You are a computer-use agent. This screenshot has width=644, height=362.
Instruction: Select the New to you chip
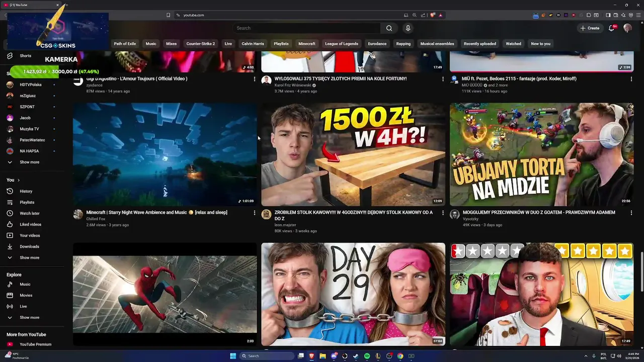[540, 44]
